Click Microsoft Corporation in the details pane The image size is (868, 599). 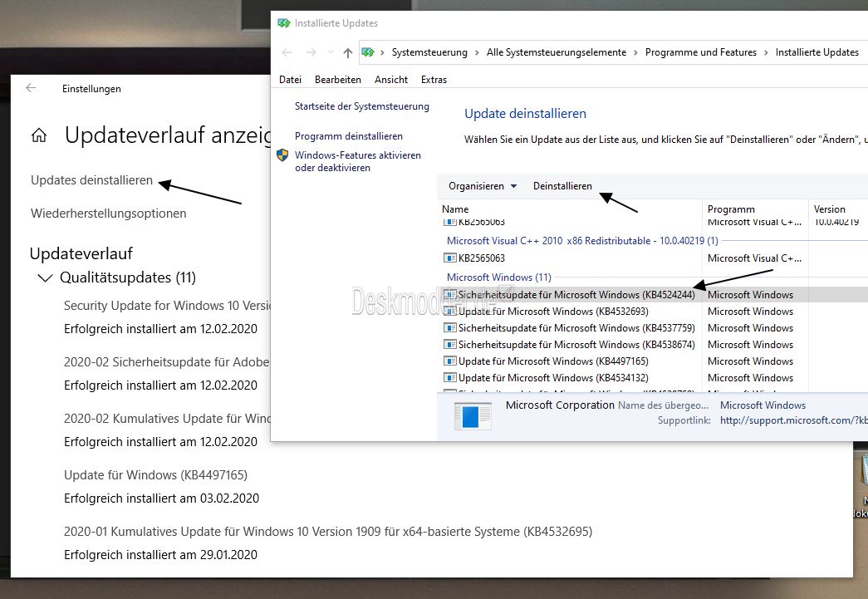(560, 405)
